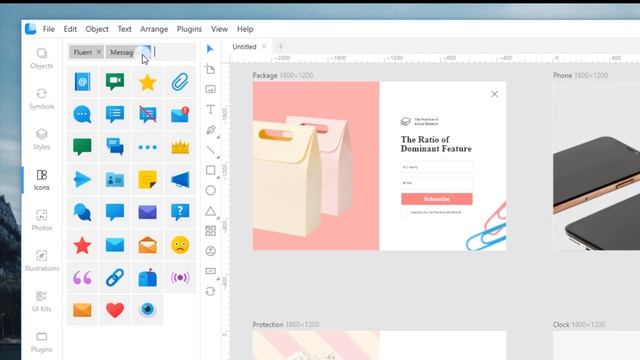Open the Photos panel
Screen dimensions: 640x360
coord(42,220)
